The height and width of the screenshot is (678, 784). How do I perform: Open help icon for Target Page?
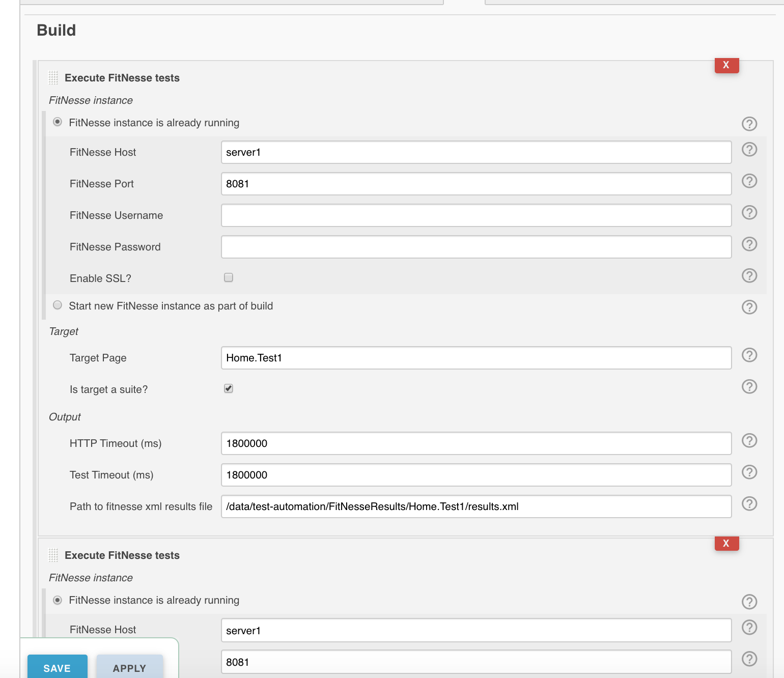[749, 355]
